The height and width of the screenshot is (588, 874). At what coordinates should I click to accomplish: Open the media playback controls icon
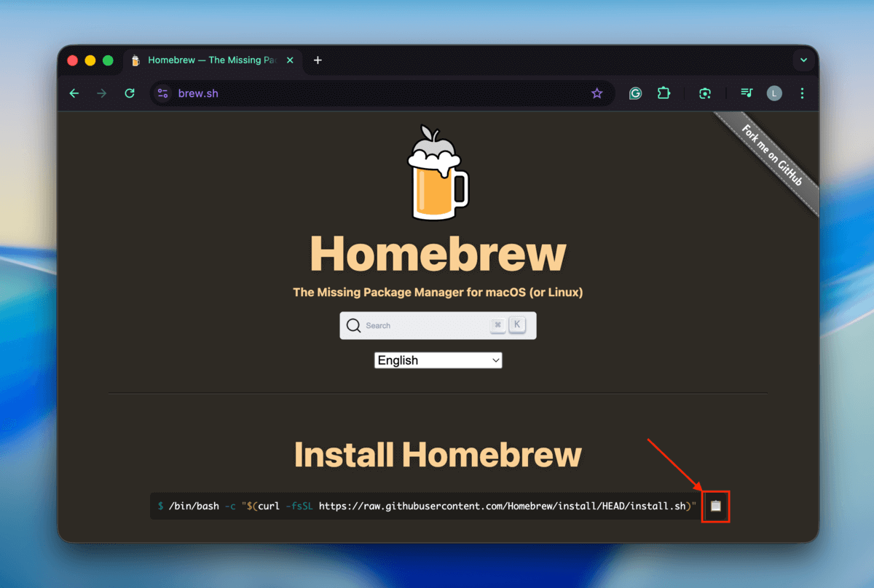[746, 93]
